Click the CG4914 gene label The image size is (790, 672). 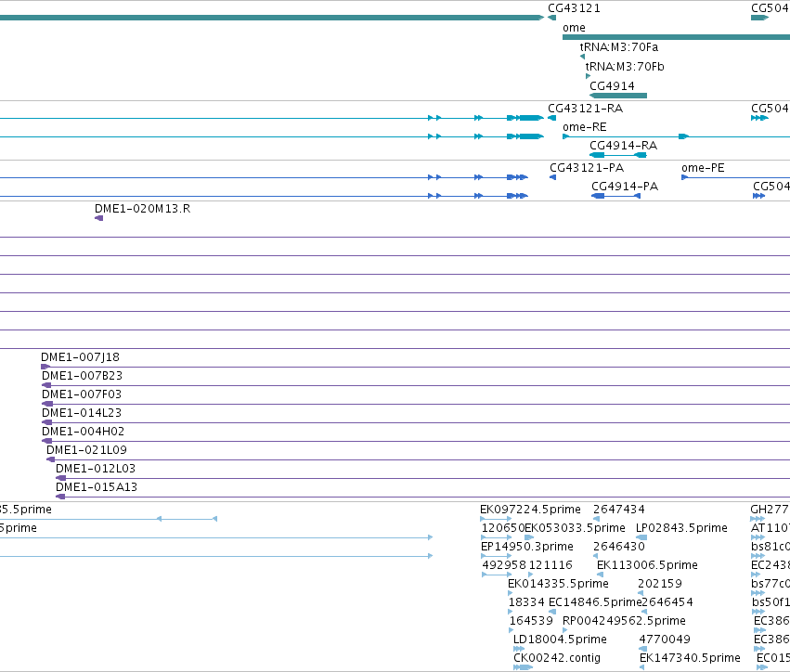coord(612,86)
